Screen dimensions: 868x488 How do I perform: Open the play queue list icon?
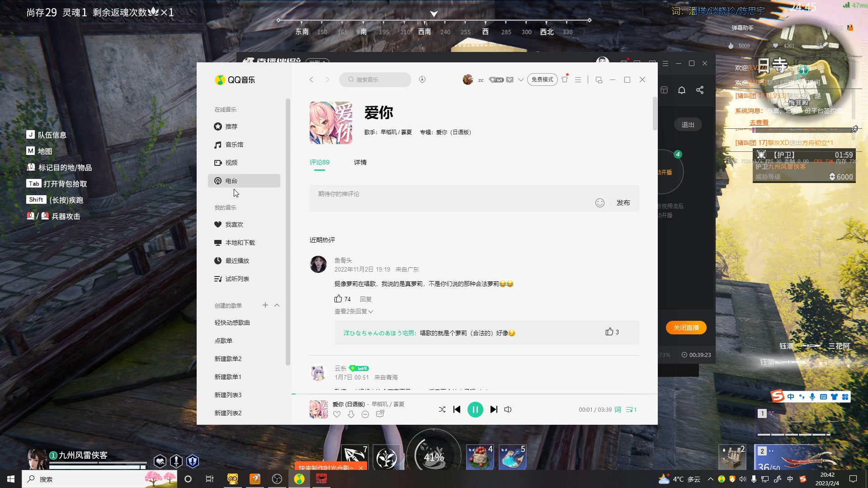pos(631,409)
